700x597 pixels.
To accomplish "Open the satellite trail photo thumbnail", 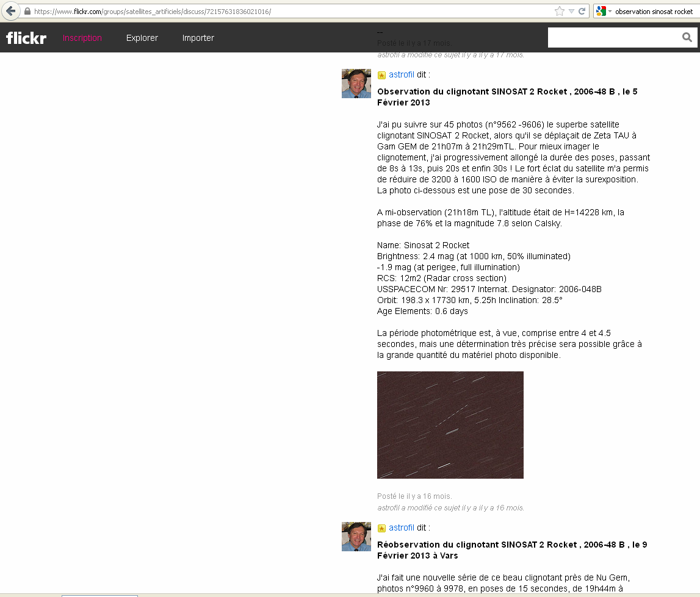I will click(x=450, y=424).
